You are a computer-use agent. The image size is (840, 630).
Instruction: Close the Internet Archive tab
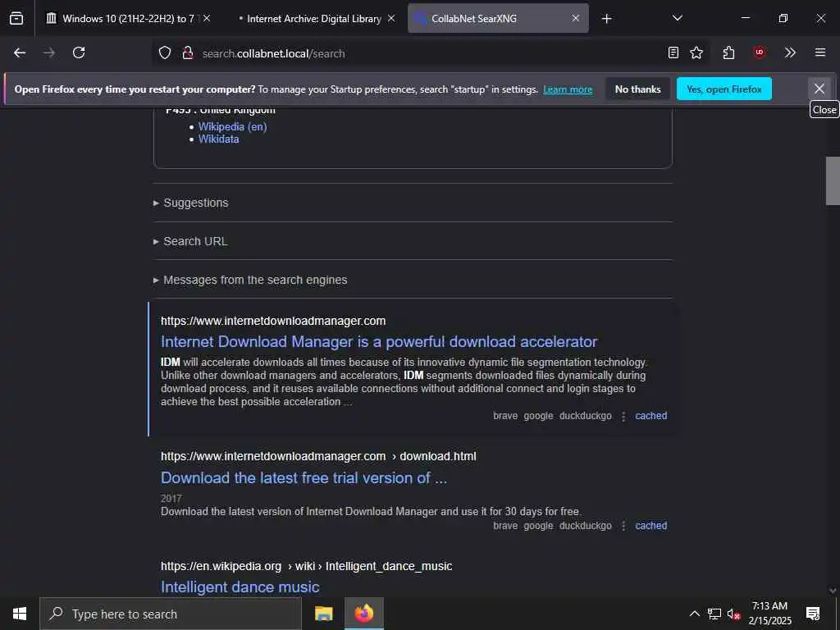[x=391, y=18]
